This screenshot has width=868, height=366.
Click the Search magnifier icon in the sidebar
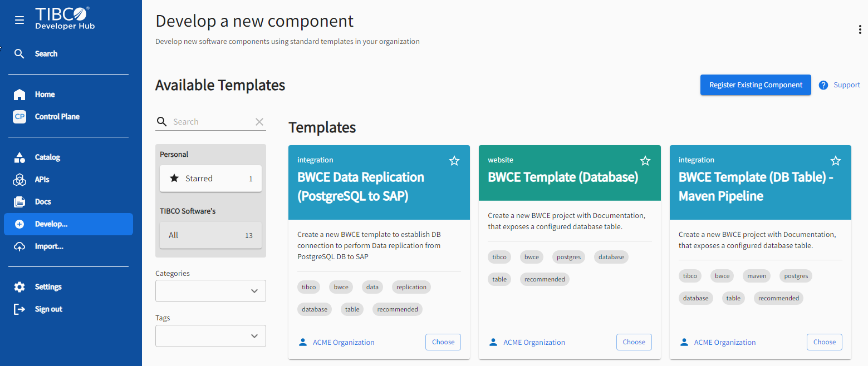click(x=19, y=54)
